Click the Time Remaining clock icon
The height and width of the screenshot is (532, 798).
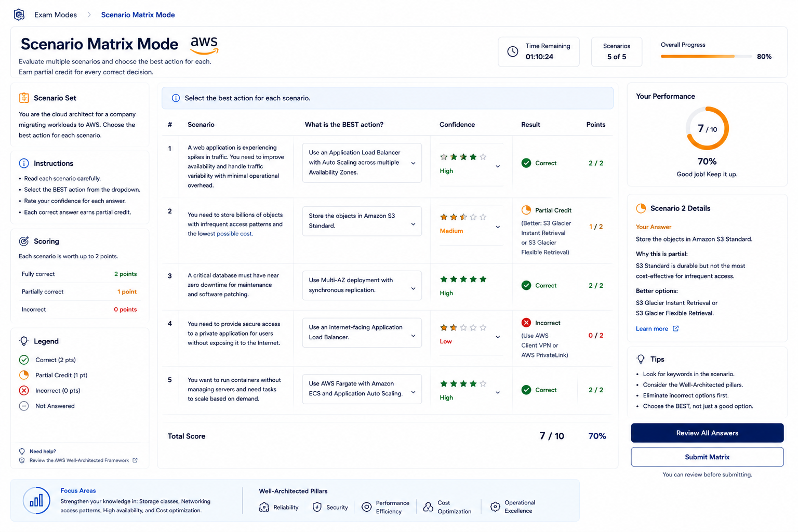pyautogui.click(x=513, y=51)
